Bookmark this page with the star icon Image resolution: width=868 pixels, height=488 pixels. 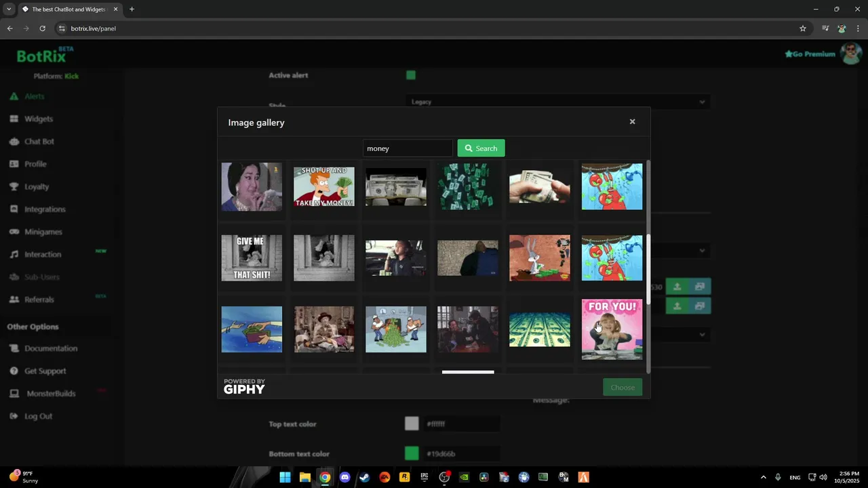coord(803,28)
